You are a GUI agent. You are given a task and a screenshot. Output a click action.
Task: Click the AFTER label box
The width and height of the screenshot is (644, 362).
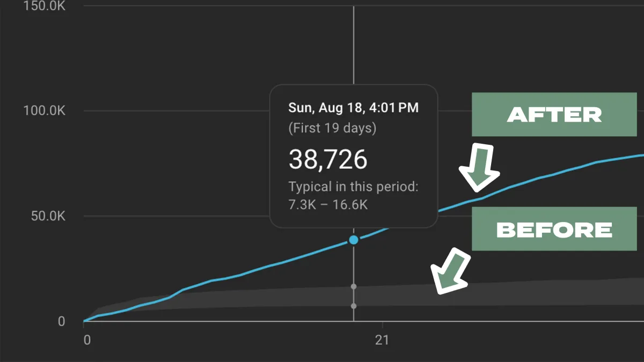point(554,114)
